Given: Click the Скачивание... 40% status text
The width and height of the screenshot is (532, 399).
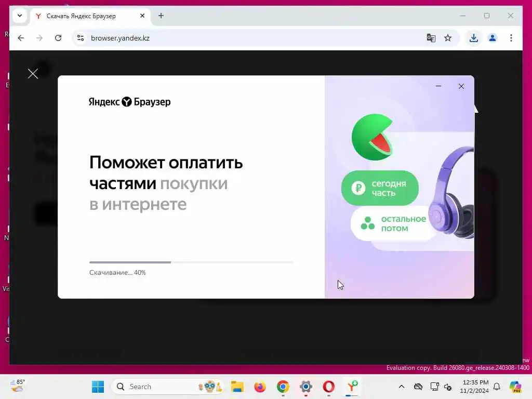Looking at the screenshot, I should (117, 272).
